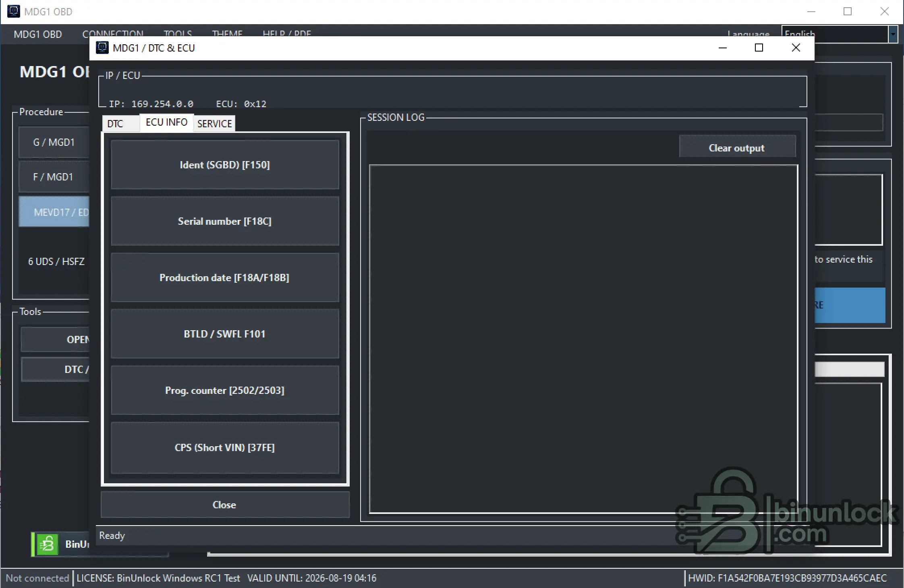The width and height of the screenshot is (904, 588).
Task: Click the green BinUnlock logo icon
Action: coord(47,544)
